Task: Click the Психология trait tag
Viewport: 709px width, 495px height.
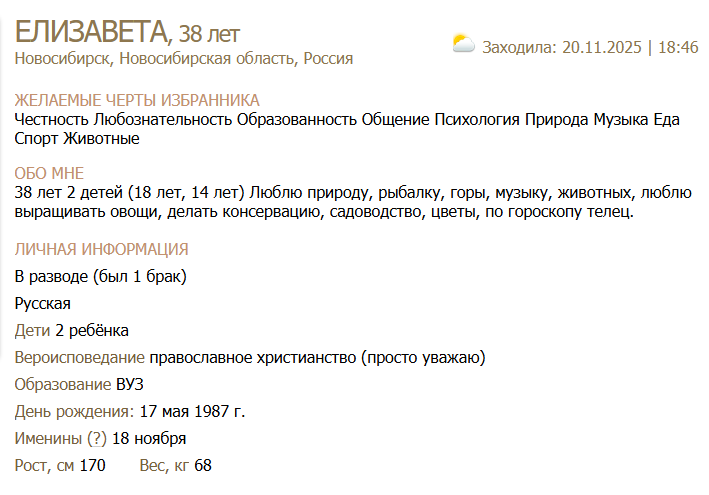Action: click(x=477, y=120)
